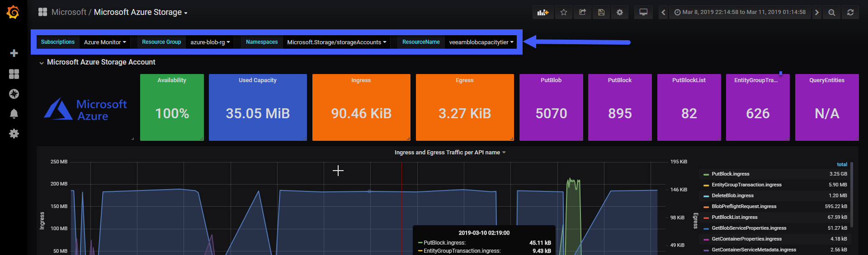
Task: Shift time range backward arrow
Action: click(x=663, y=12)
